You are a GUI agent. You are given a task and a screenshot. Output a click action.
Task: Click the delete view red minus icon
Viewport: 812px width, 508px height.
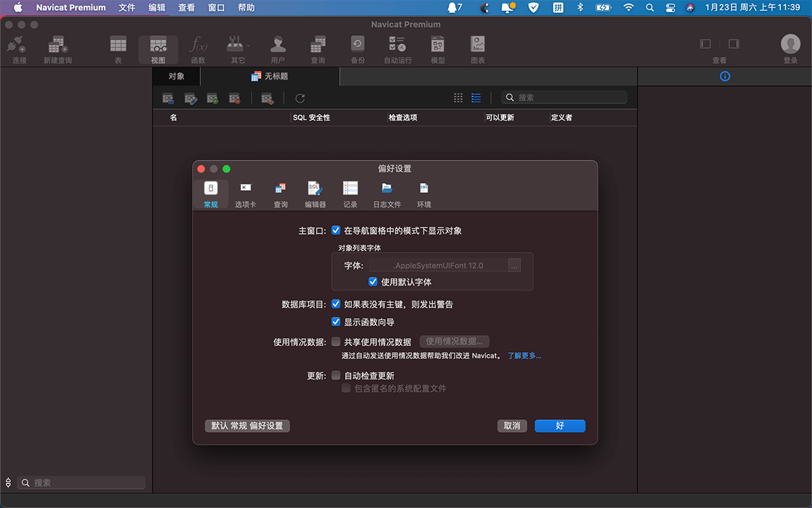coord(234,98)
